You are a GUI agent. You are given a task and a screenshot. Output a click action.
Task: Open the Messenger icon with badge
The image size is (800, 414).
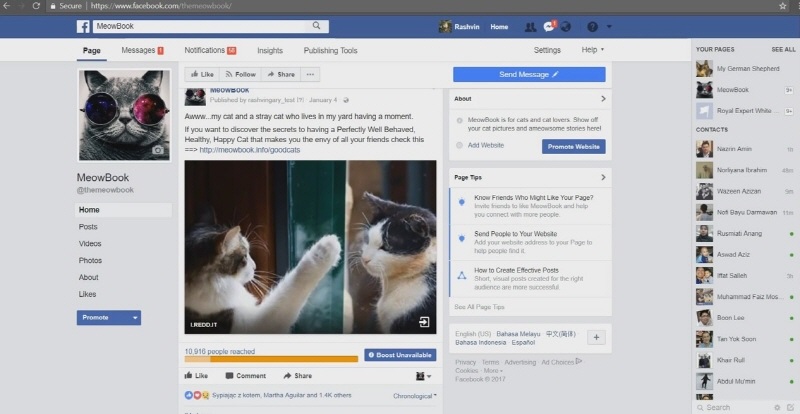(549, 27)
